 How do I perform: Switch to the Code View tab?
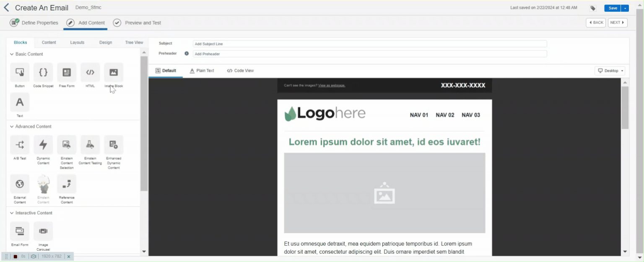tap(240, 71)
